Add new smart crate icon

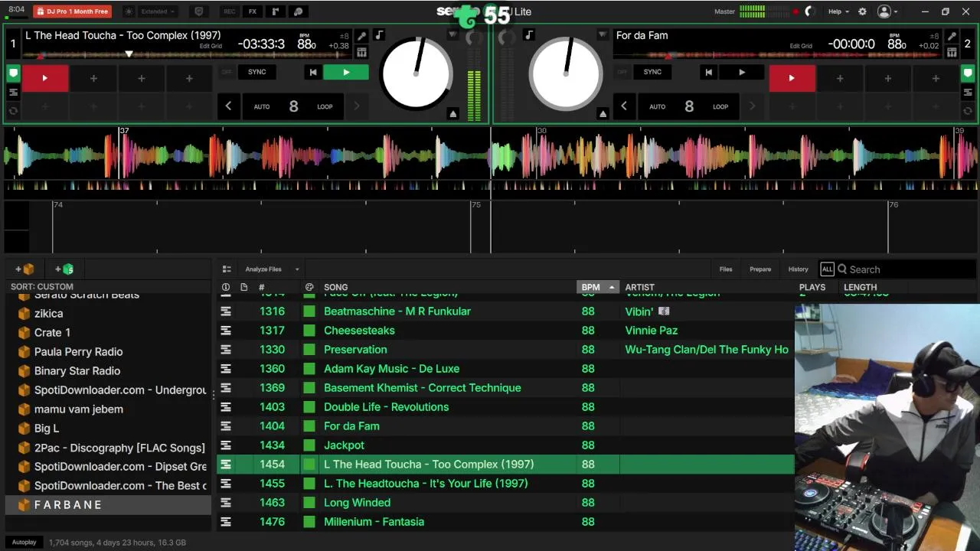64,269
